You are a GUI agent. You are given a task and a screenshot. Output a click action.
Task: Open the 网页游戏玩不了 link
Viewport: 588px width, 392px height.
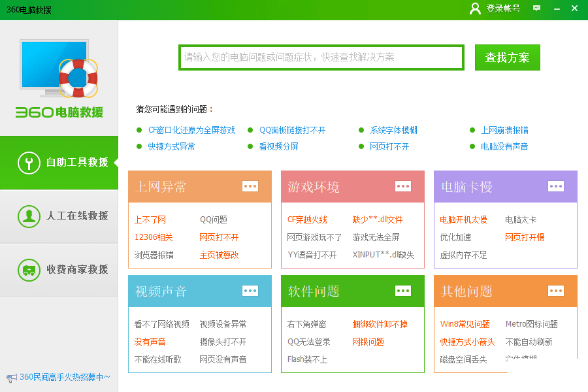[314, 237]
